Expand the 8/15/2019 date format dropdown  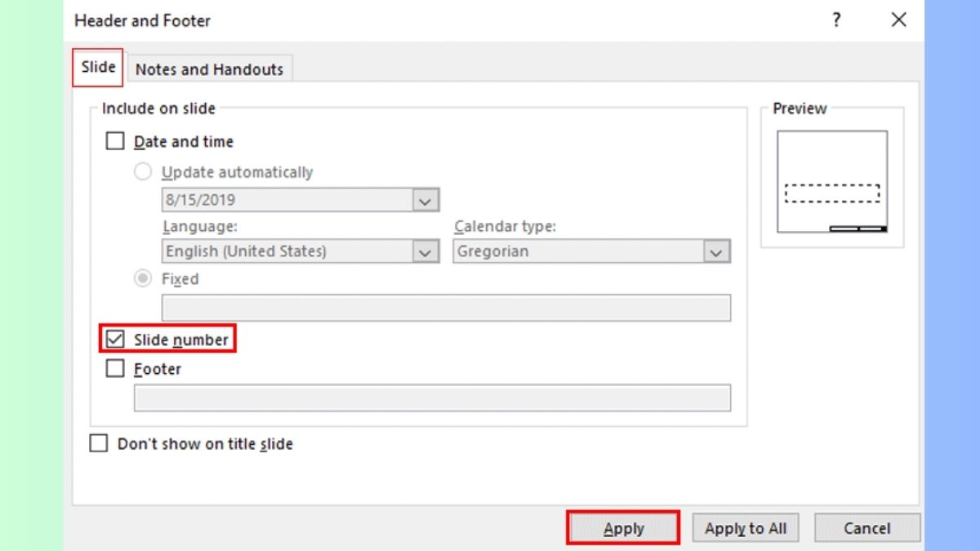point(425,201)
